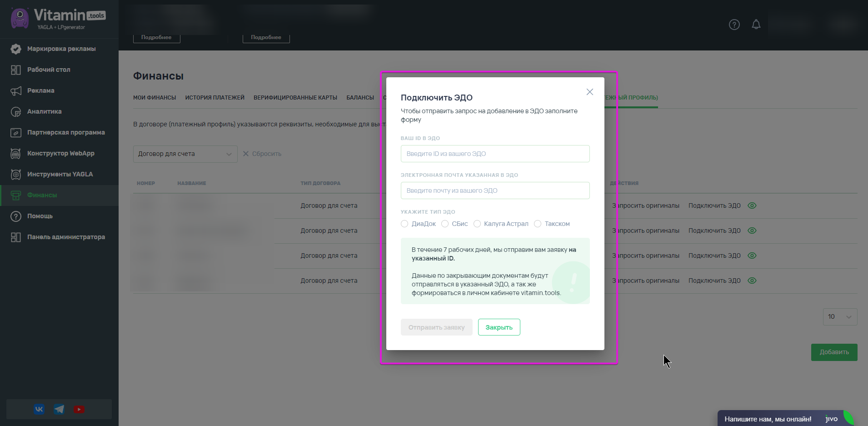Select Калуга Астрал radio option

pyautogui.click(x=477, y=224)
